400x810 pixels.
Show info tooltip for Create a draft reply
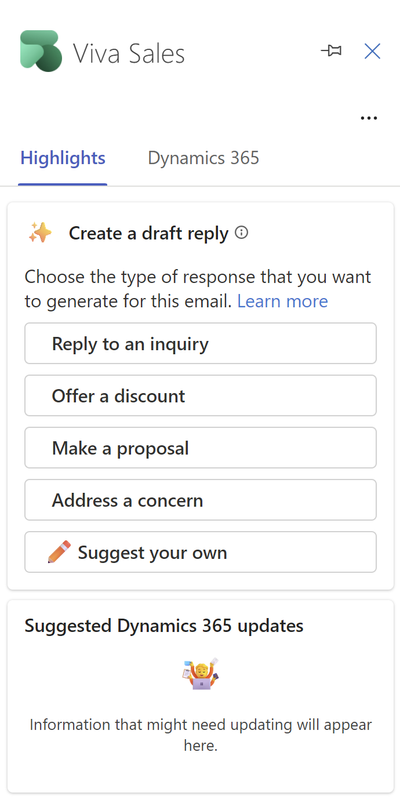pos(241,233)
